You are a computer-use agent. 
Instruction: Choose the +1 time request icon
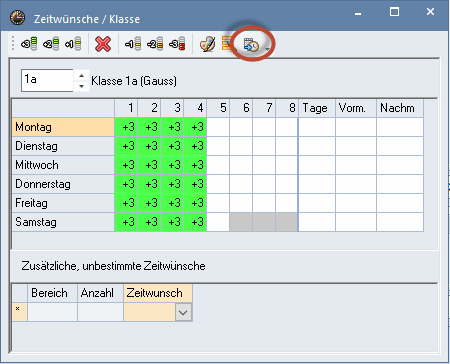point(73,44)
